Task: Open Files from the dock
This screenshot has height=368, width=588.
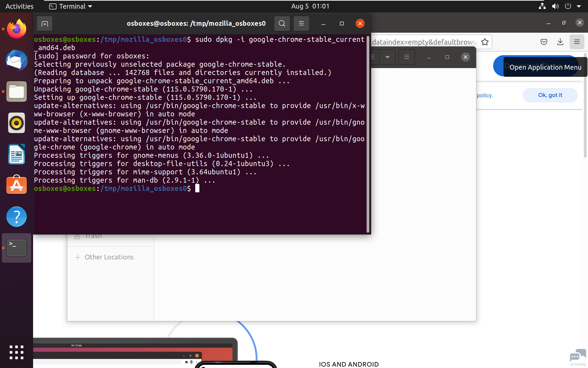Action: pyautogui.click(x=17, y=92)
